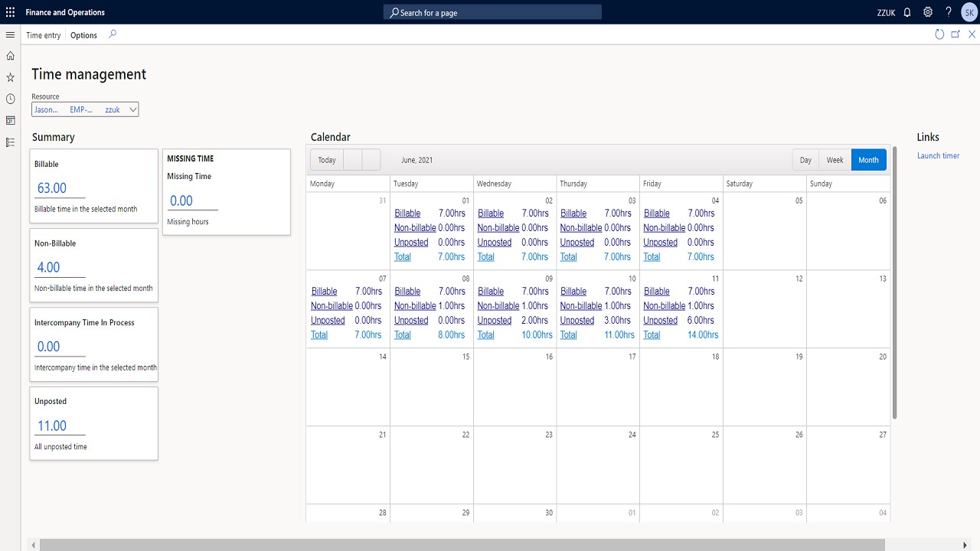Click the Unposted link on June 09
This screenshot has width=980, height=551.
point(495,321)
